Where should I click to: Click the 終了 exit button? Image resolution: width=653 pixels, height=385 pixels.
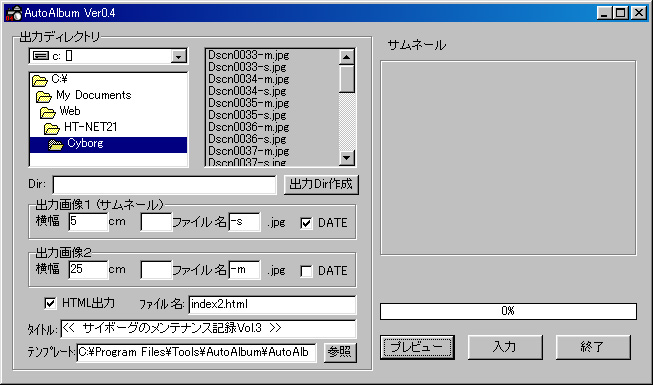593,347
